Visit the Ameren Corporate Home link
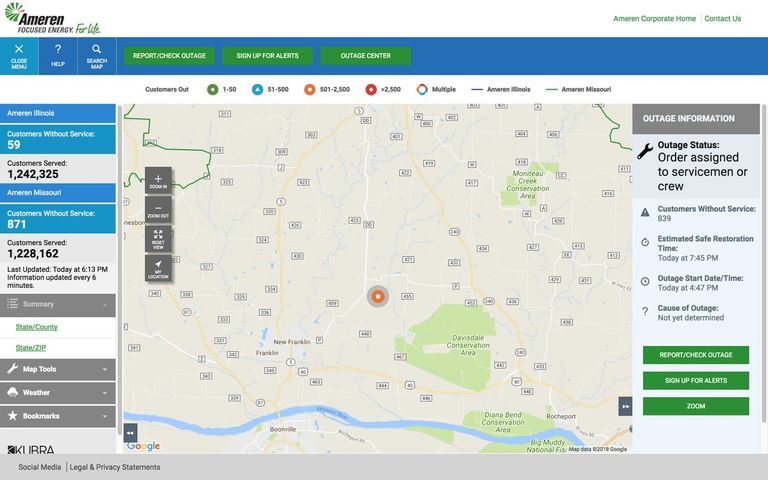This screenshot has height=480, width=768. (x=654, y=18)
